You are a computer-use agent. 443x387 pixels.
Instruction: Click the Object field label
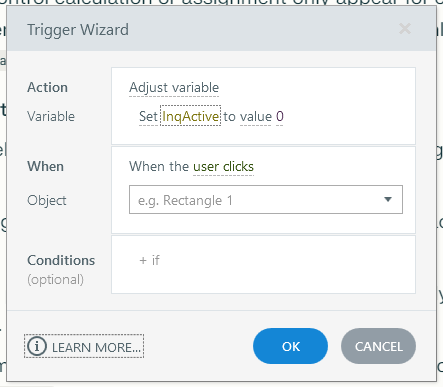[47, 200]
